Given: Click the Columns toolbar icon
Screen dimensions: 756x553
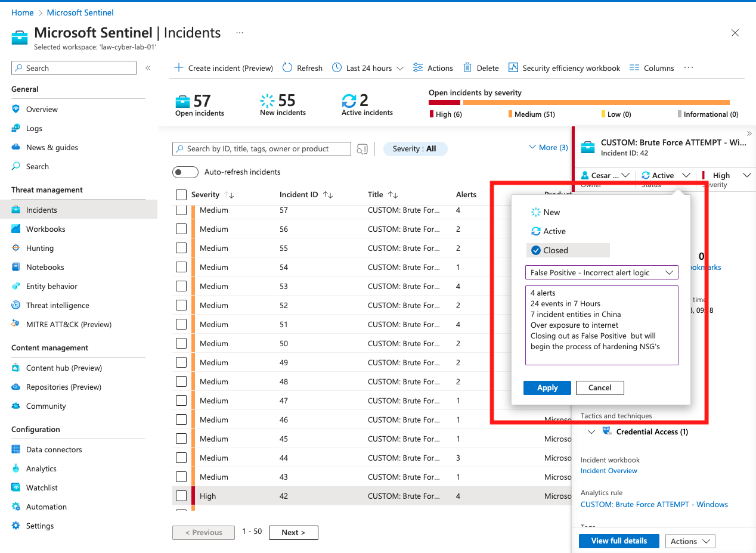Looking at the screenshot, I should [x=634, y=68].
